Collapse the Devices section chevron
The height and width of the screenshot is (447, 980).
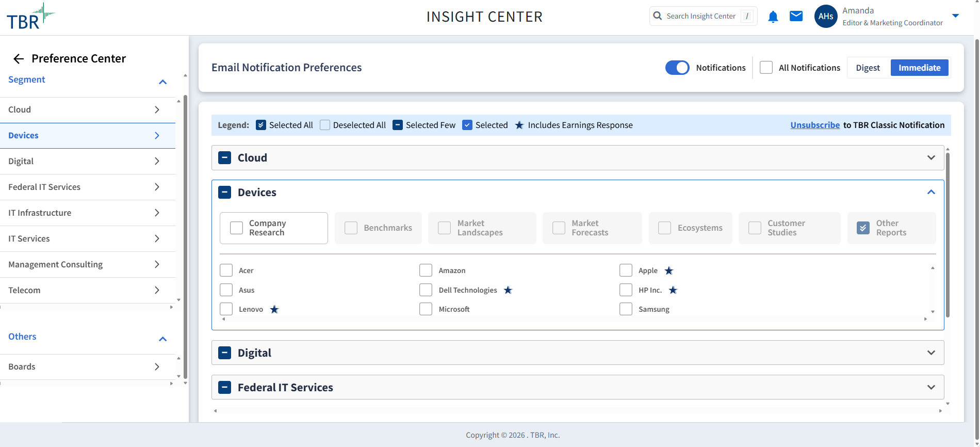[x=931, y=193]
